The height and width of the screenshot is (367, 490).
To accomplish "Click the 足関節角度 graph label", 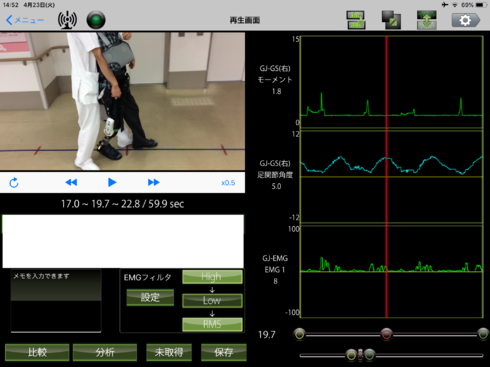I will tap(275, 175).
